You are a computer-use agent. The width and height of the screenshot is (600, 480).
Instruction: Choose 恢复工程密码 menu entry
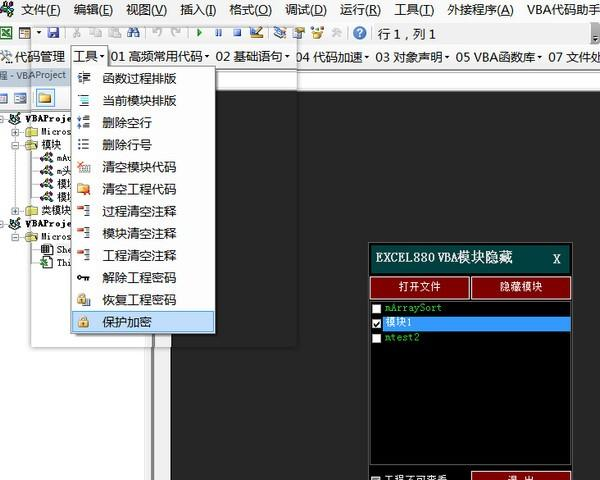143,300
